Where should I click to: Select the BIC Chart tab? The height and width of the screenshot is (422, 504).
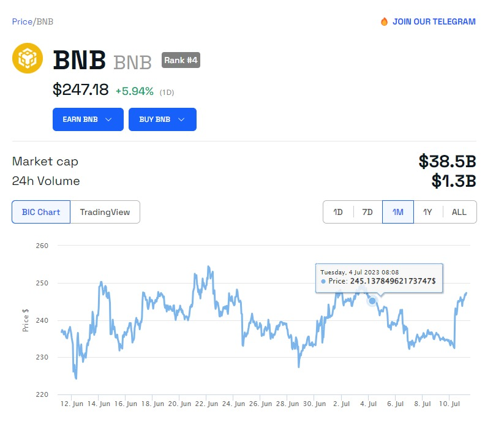click(41, 212)
